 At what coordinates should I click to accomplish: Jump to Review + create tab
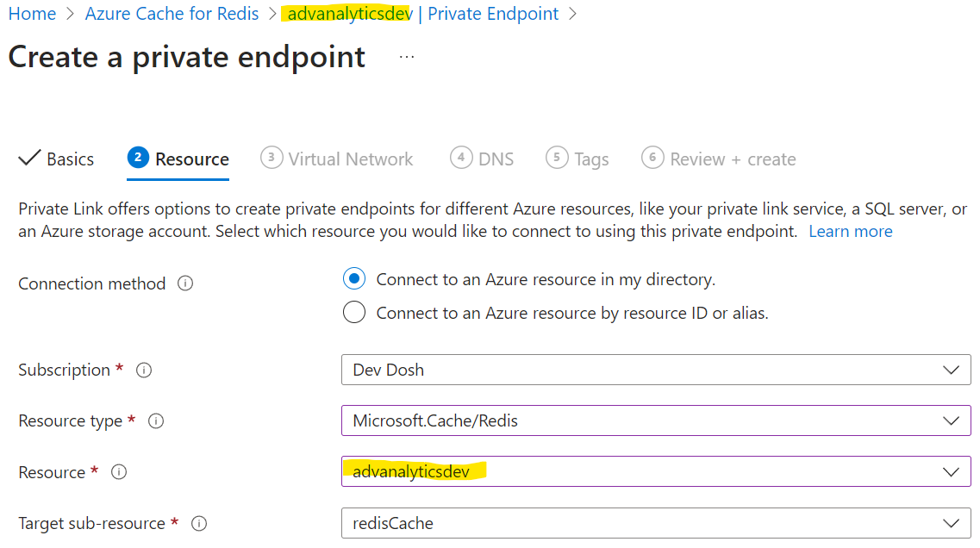[x=719, y=159]
